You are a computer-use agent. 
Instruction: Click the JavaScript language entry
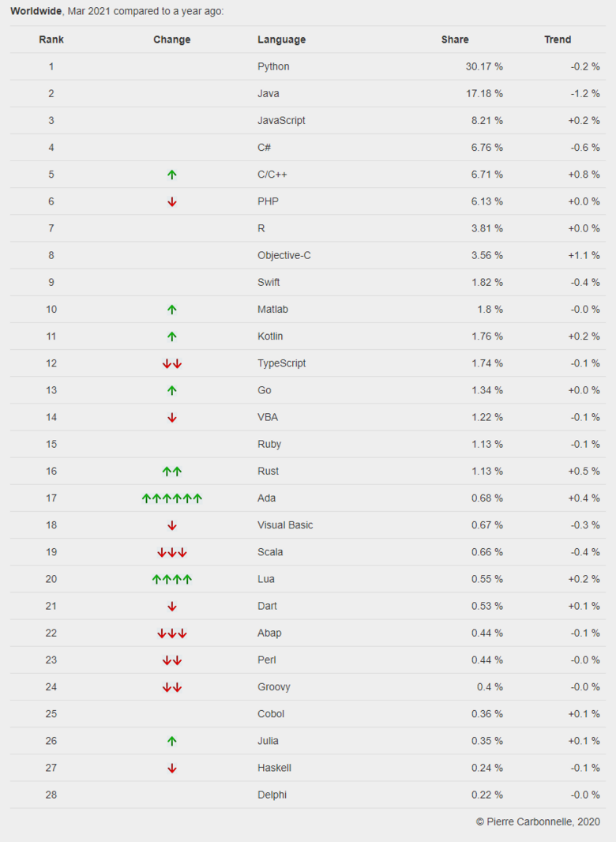281,120
